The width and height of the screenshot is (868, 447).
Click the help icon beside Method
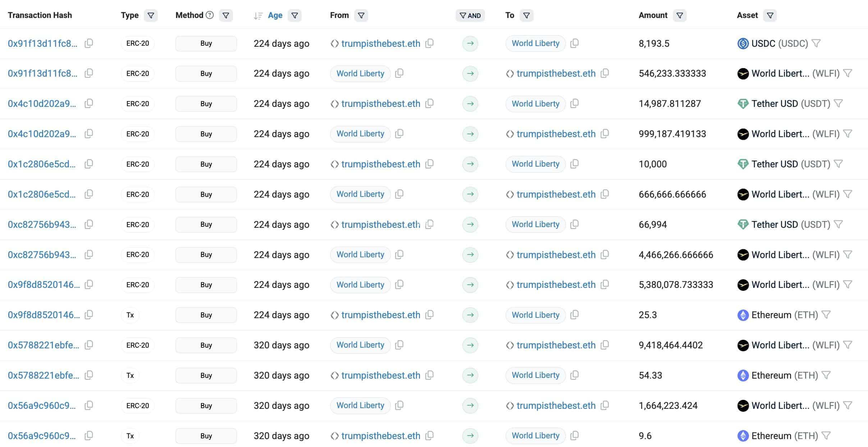(210, 15)
